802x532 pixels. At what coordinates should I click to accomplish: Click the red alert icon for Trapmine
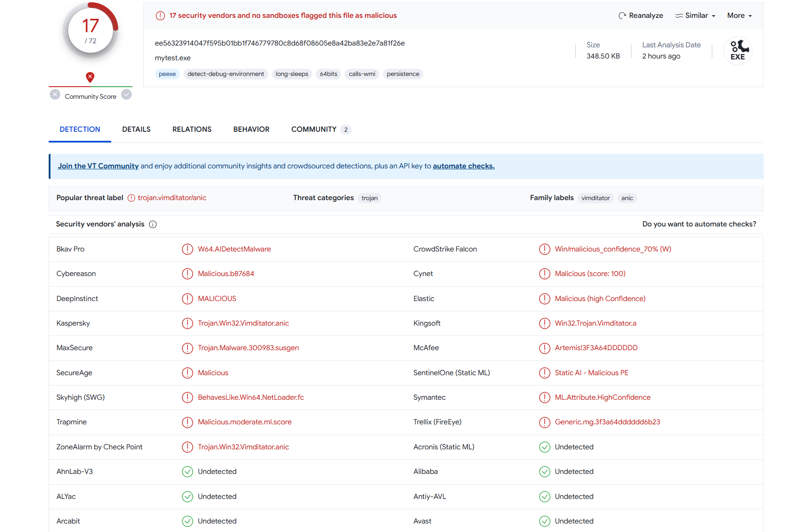click(188, 422)
